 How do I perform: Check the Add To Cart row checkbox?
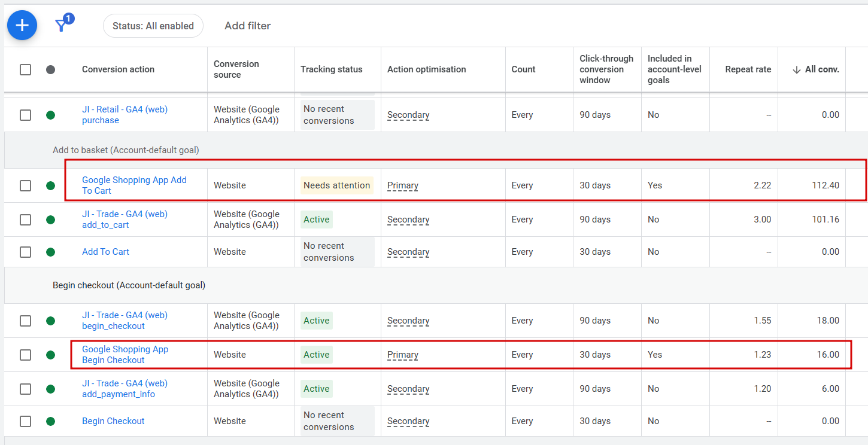coord(25,252)
